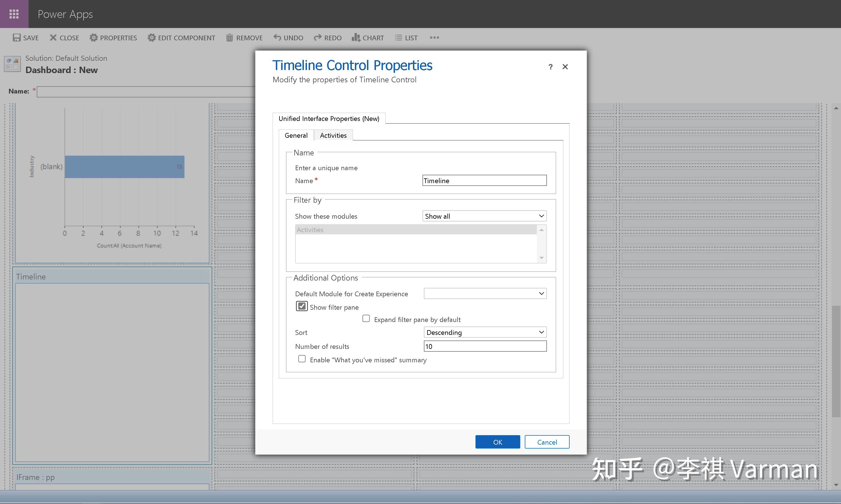841x504 pixels.
Task: Click the Edit Component gear icon
Action: 152,38
